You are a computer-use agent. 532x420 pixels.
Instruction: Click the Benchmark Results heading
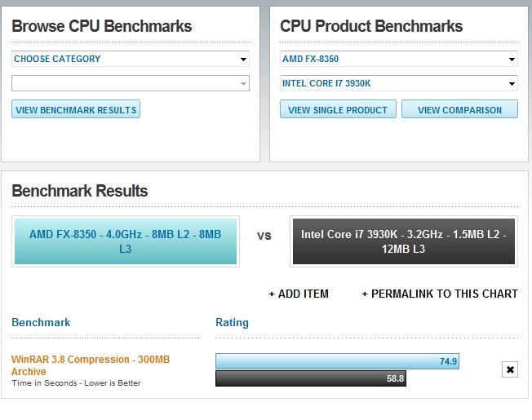click(80, 191)
